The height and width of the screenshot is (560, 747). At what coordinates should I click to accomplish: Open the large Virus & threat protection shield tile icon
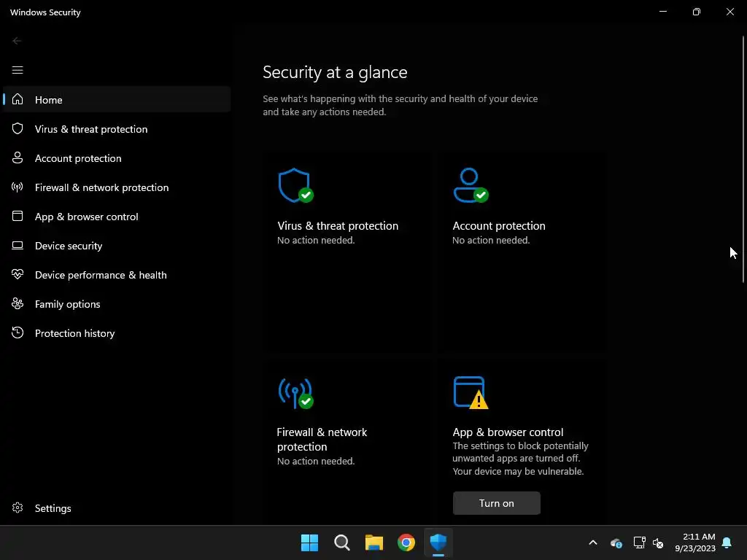click(296, 185)
